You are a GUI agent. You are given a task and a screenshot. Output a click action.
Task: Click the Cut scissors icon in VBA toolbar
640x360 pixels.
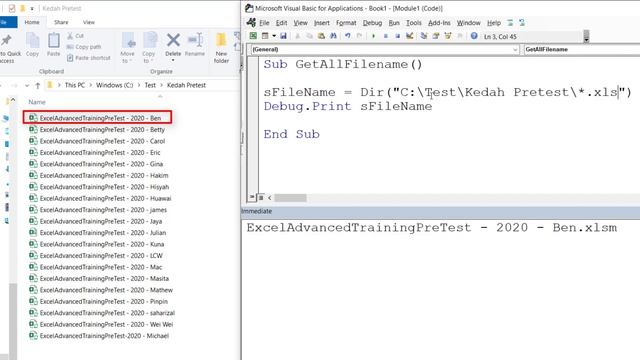[298, 36]
